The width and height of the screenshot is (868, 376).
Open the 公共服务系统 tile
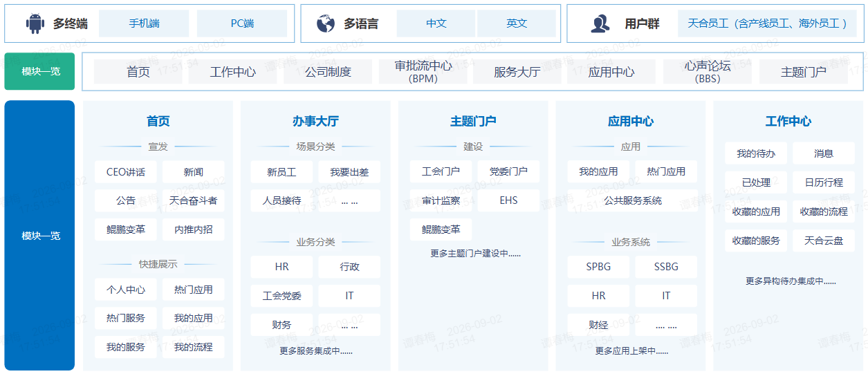632,200
